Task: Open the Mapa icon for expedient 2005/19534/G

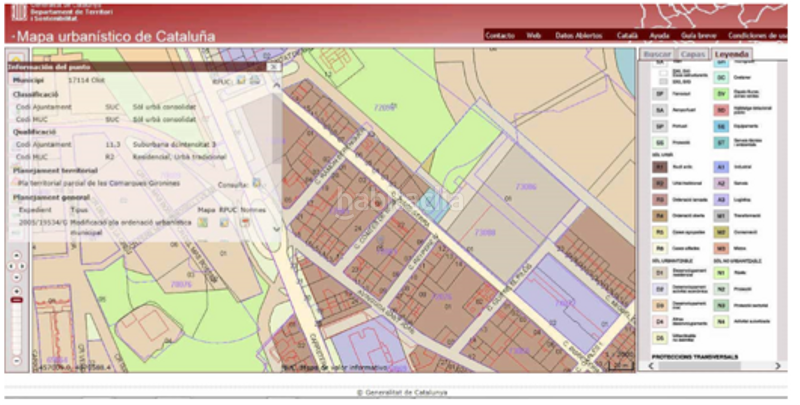Action: [203, 222]
